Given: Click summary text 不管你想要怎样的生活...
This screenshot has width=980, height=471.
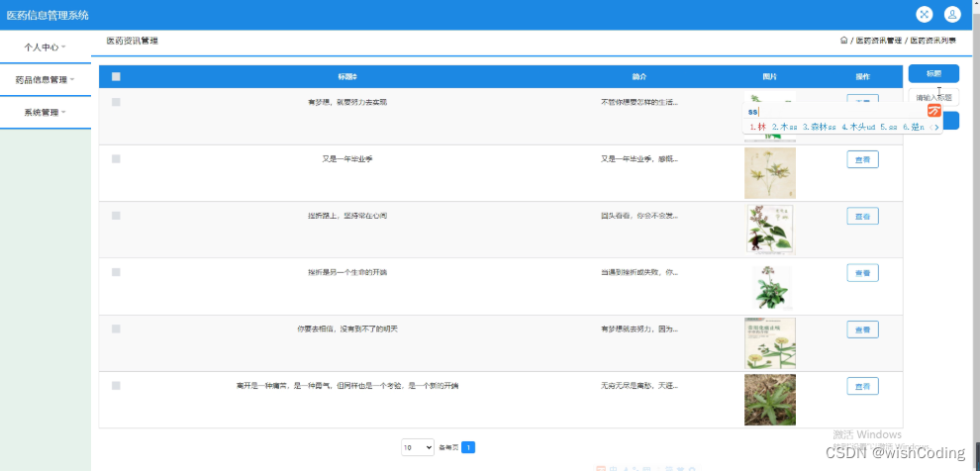Looking at the screenshot, I should (638, 102).
